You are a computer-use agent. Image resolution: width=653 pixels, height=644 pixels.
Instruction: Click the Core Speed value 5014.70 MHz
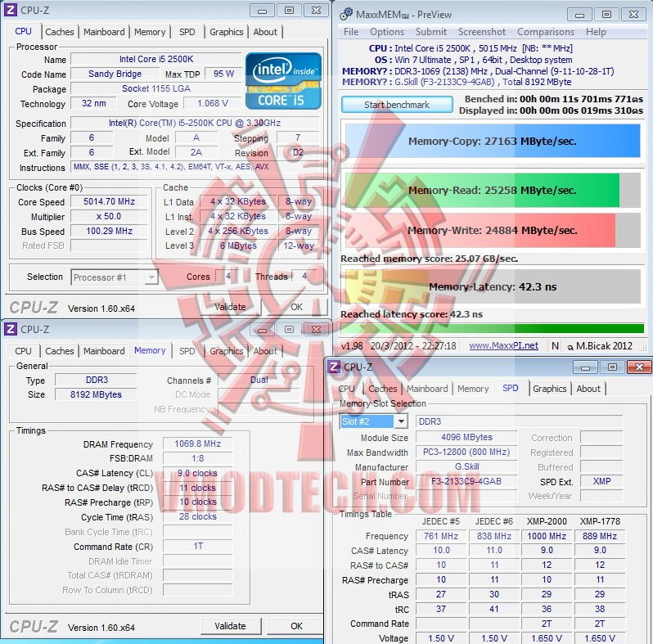[x=109, y=201]
